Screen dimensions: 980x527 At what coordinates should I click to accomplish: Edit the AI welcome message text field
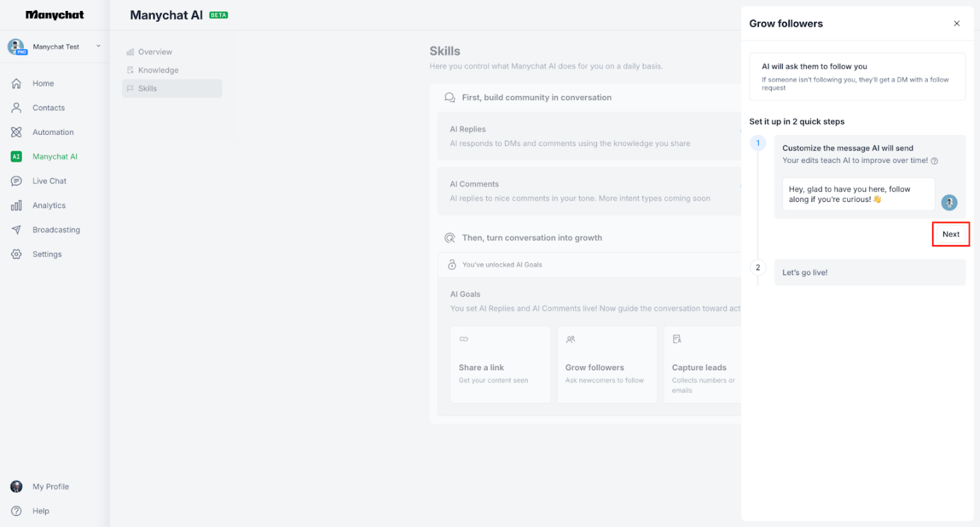857,194
